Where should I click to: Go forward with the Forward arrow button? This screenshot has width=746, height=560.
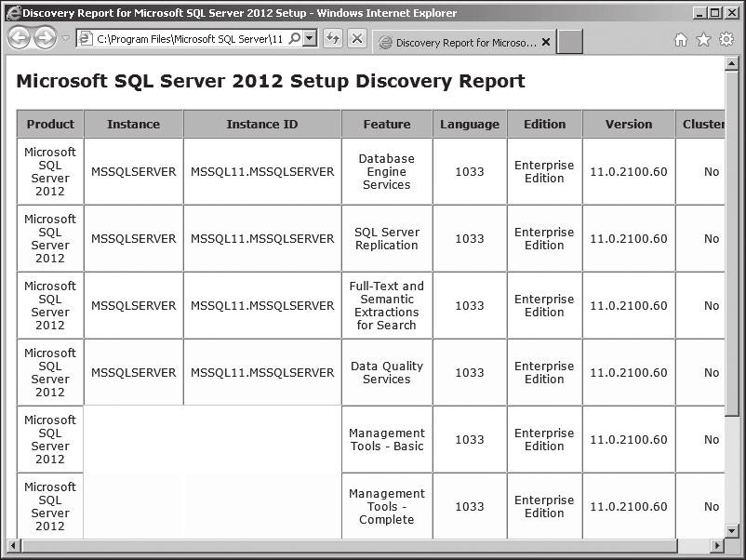pos(46,38)
